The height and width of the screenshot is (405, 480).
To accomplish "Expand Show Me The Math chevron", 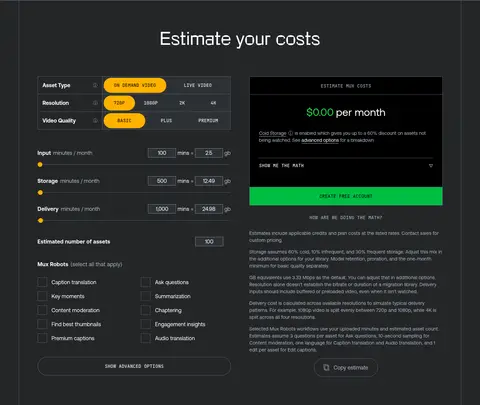I will point(431,166).
